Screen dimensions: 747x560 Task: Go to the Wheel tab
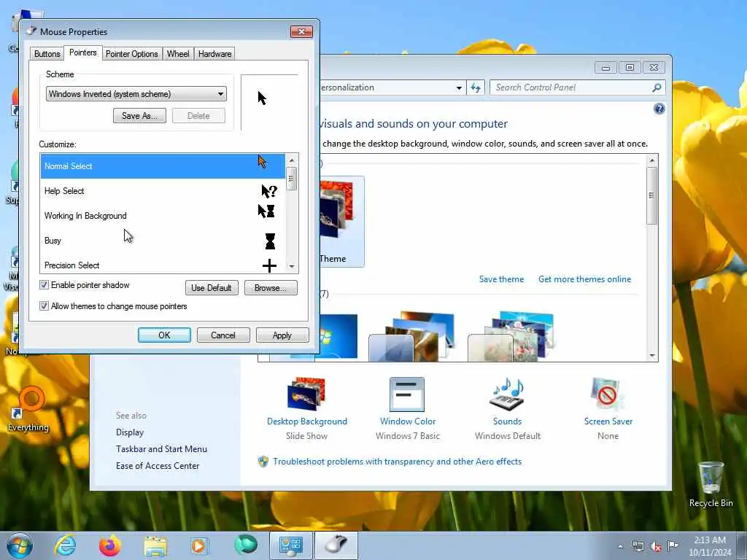[x=178, y=54]
